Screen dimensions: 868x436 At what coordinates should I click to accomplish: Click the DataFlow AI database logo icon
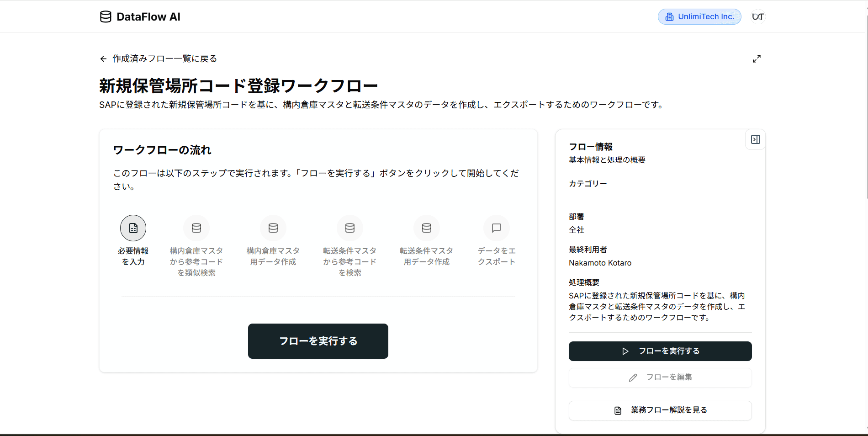(106, 17)
